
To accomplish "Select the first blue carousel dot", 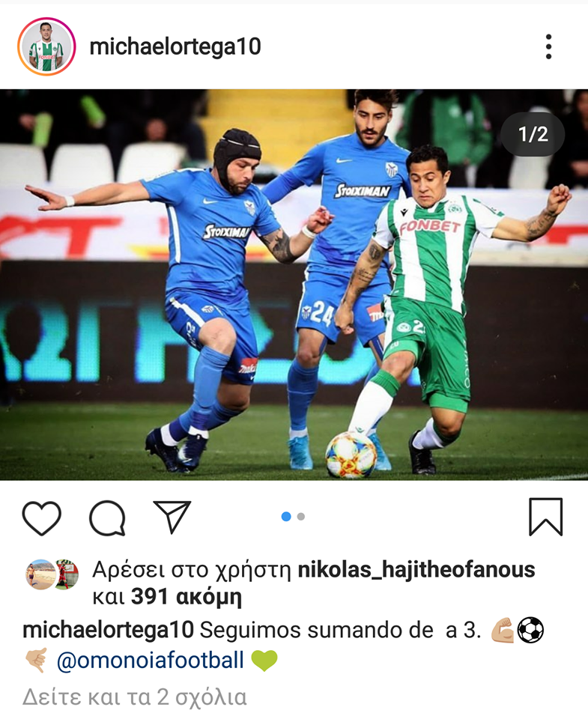I will pyautogui.click(x=286, y=516).
